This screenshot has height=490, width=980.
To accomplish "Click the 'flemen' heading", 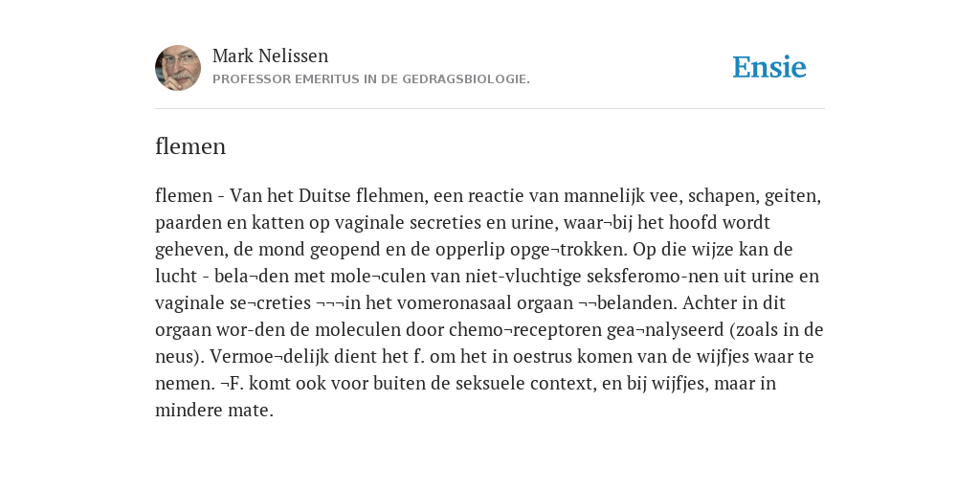I will (190, 146).
